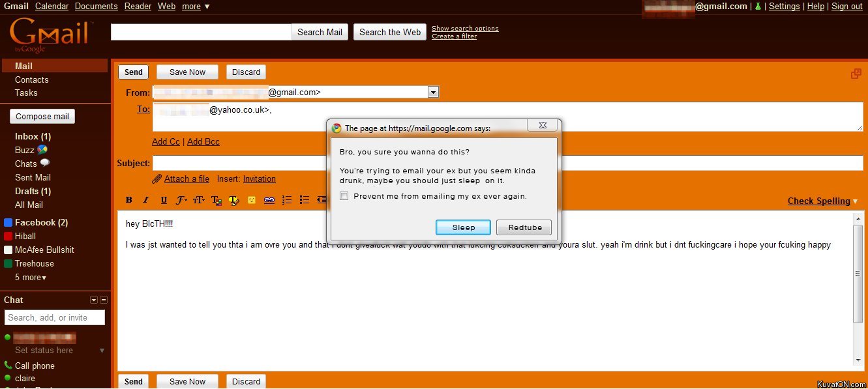Click the top Discard button
The width and height of the screenshot is (868, 389).
click(246, 72)
